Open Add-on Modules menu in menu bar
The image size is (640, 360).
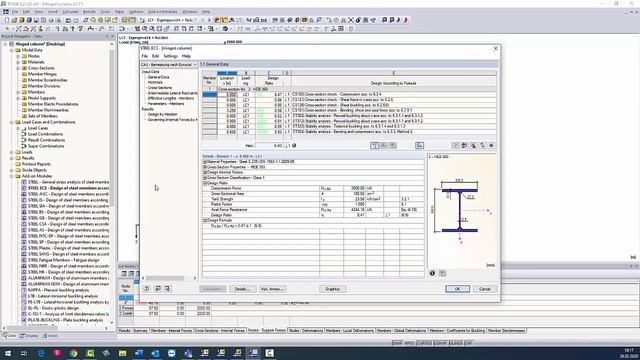(162, 12)
